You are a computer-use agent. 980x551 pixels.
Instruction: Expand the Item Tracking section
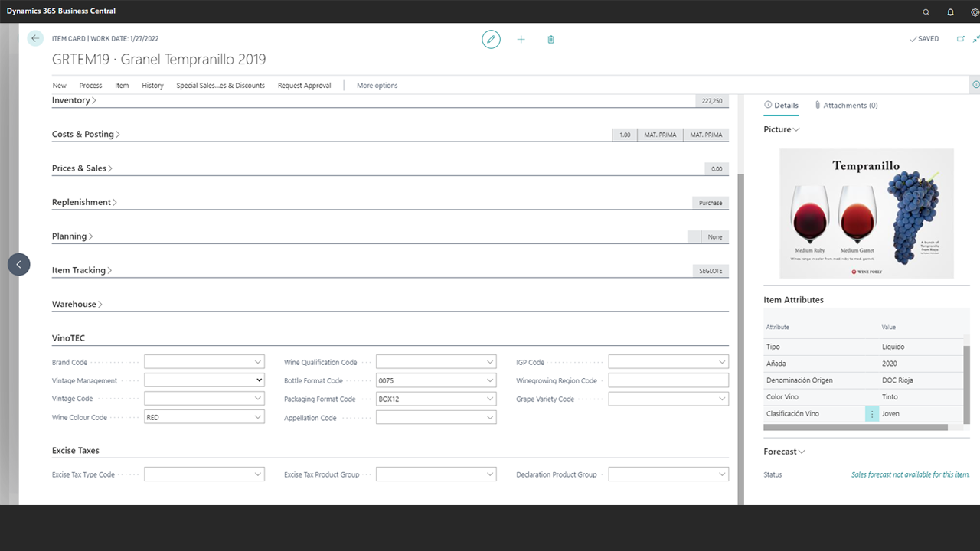82,270
